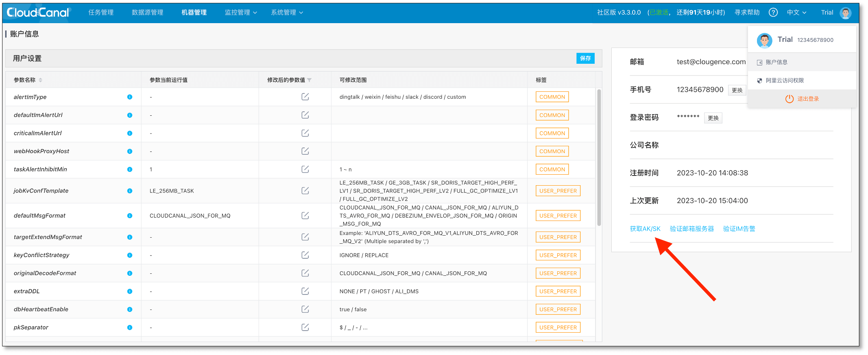Screen dimensions: 868x355
Task: Click the 保存 save button
Action: [x=585, y=58]
